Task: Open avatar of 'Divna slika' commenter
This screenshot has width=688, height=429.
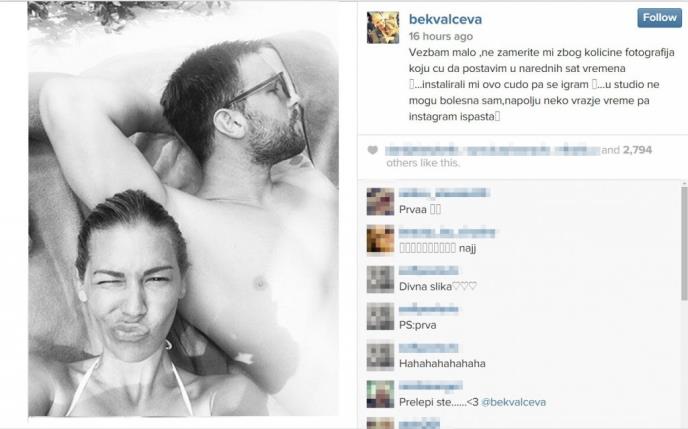Action: click(x=380, y=279)
